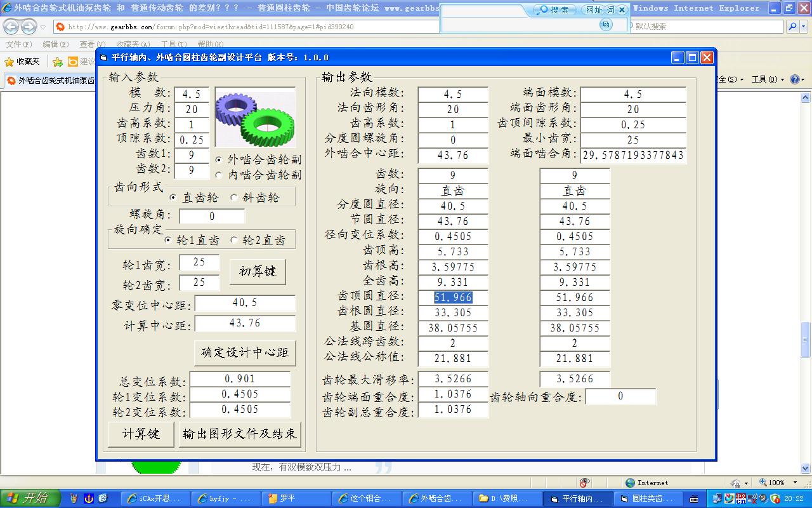Viewport: 812px width, 508px height.
Task: Click the magnifier search icon
Action: pyautogui.click(x=792, y=27)
